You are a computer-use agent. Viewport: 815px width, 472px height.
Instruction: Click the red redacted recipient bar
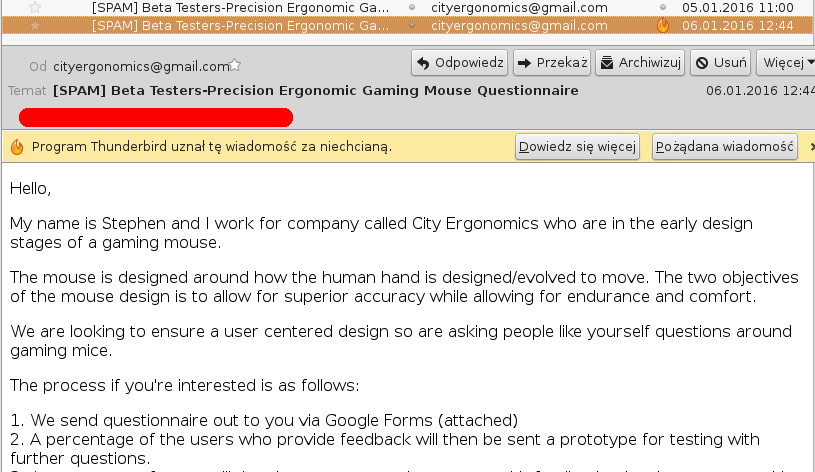tap(156, 117)
